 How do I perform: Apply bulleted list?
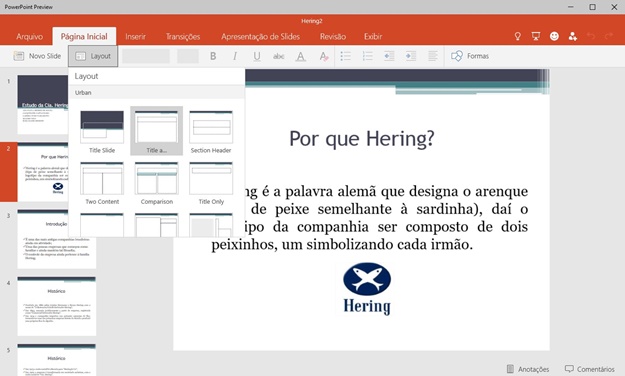point(346,56)
